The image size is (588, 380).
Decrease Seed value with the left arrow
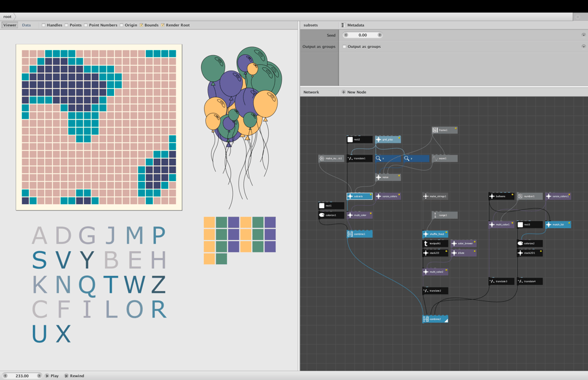[346, 35]
